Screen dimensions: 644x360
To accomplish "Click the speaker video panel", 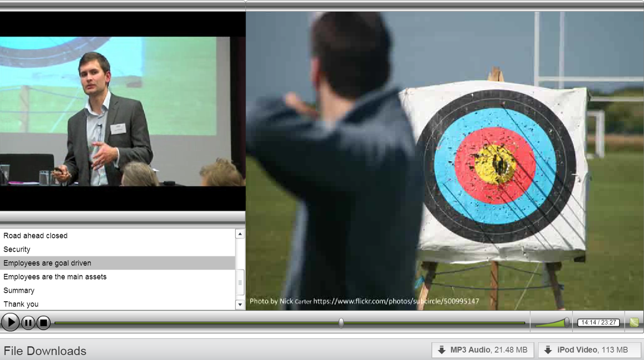I will pos(122,111).
